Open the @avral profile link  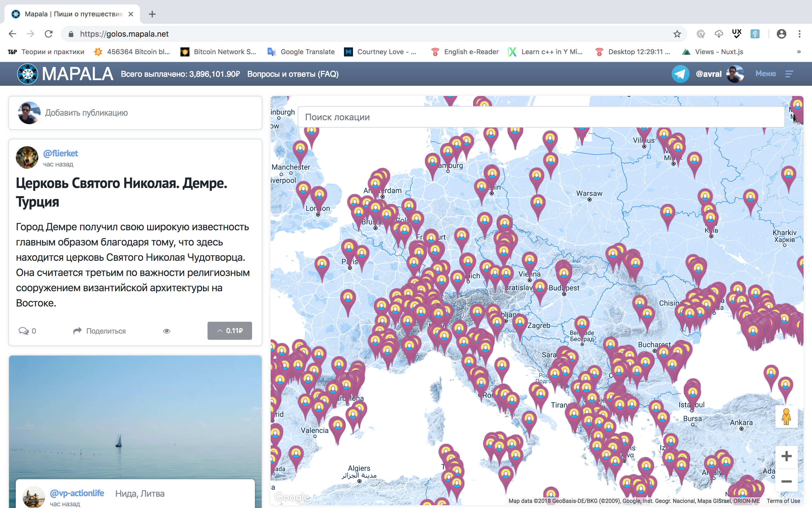tap(709, 74)
